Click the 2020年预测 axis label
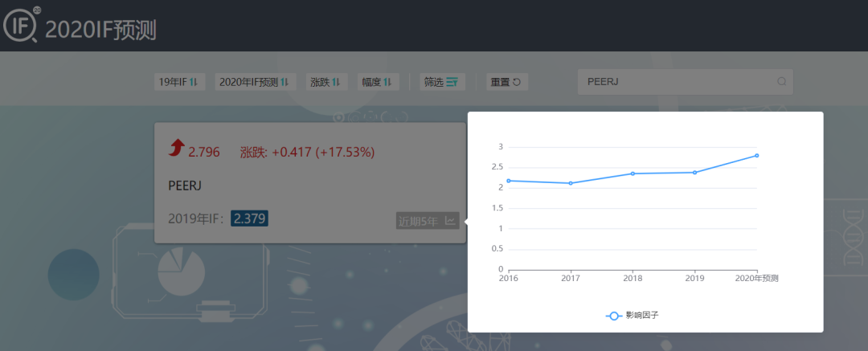 click(x=757, y=279)
